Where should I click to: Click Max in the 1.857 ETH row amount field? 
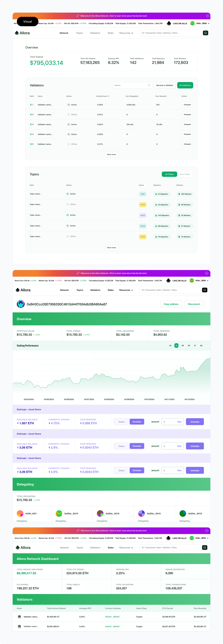(x=179, y=422)
